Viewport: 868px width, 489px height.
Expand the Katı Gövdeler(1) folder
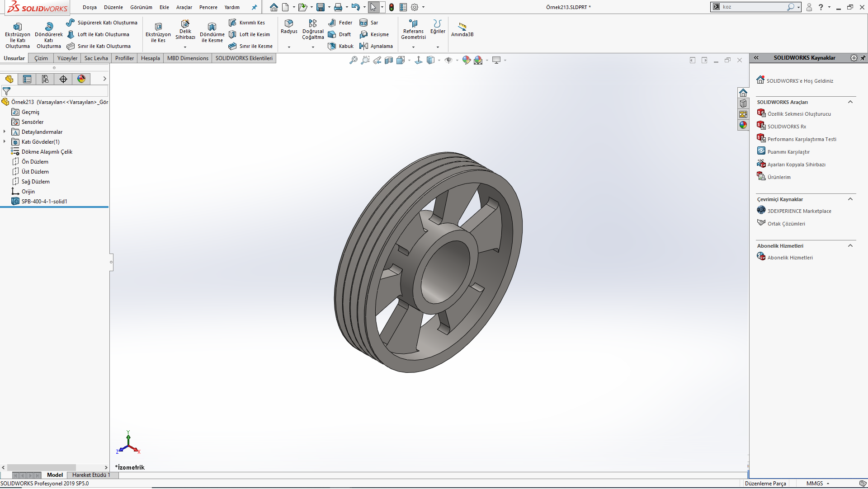click(x=5, y=142)
